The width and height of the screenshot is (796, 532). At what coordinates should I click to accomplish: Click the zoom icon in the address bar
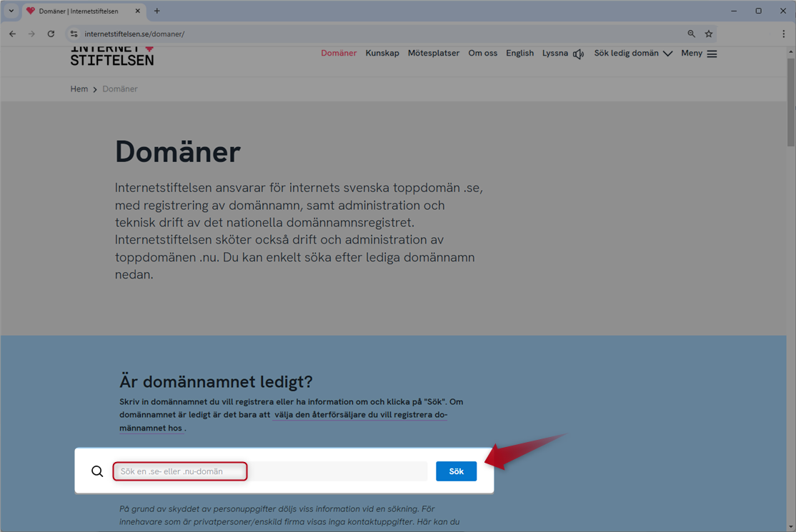point(690,33)
